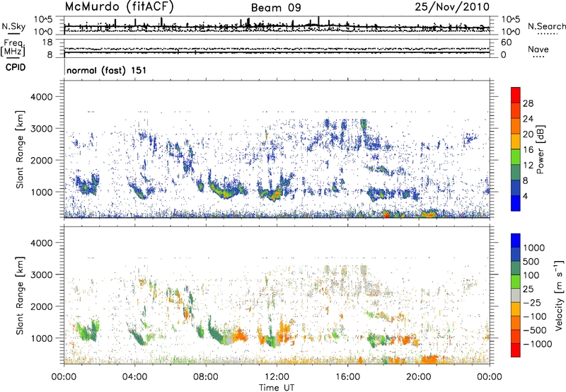Click the Velocity colorbar value 1000

click(534, 248)
